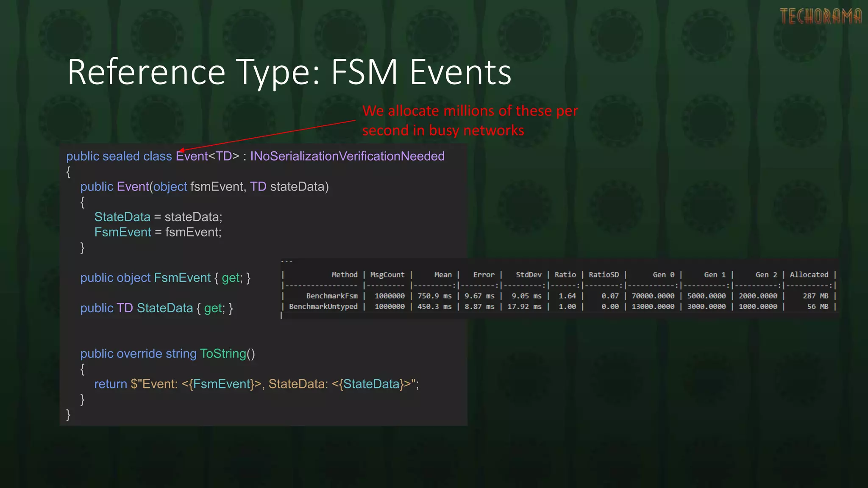Viewport: 868px width, 488px height.
Task: Click the red note 'We allocate millions of these per'
Action: [470, 111]
